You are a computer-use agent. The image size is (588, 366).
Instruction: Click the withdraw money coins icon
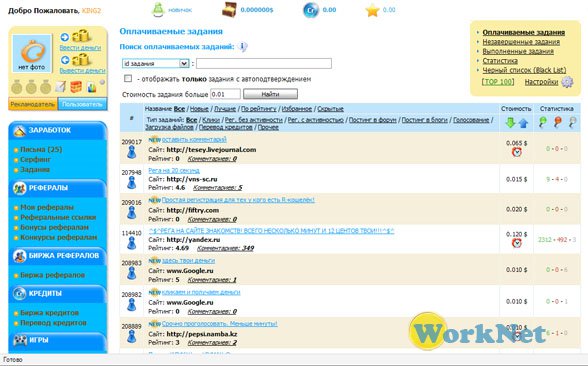pyautogui.click(x=81, y=59)
